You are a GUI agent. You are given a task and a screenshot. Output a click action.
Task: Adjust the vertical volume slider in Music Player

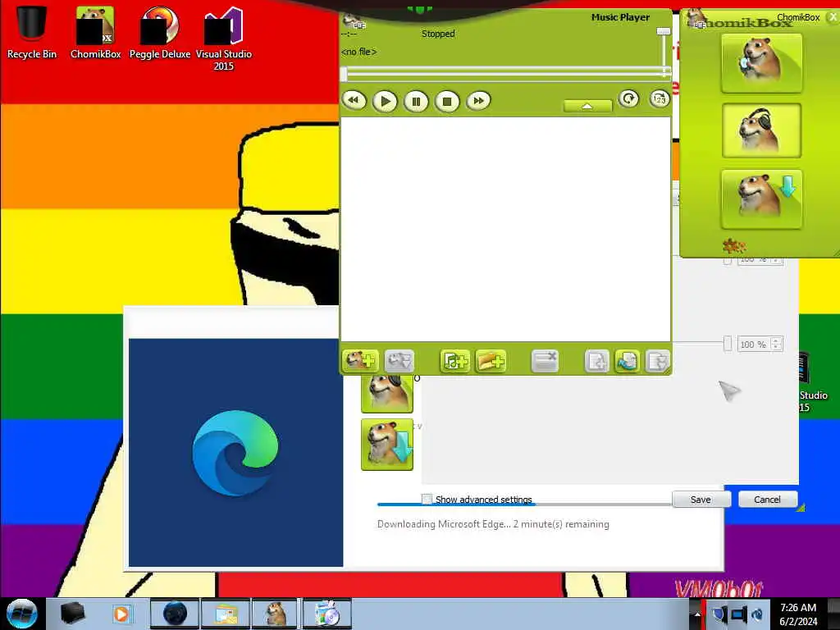(x=663, y=32)
